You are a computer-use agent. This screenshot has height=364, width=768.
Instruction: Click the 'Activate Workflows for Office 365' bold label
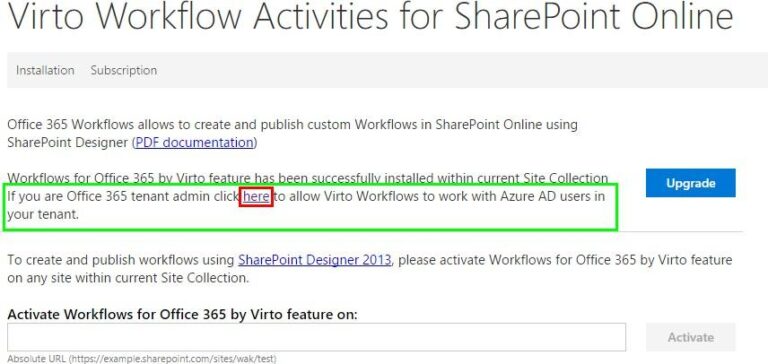pyautogui.click(x=182, y=315)
